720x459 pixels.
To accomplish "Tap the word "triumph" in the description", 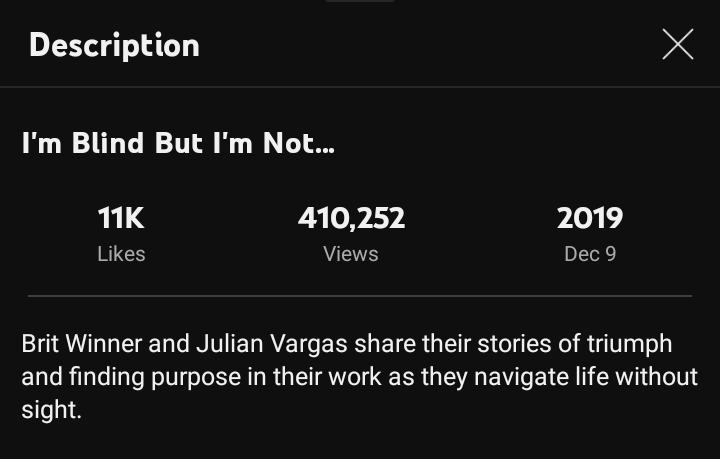I will pyautogui.click(x=629, y=344).
